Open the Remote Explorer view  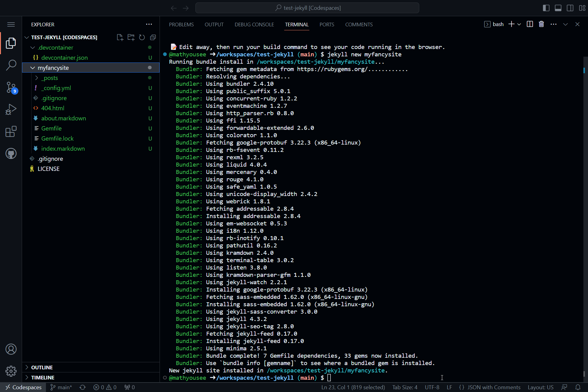point(11,153)
